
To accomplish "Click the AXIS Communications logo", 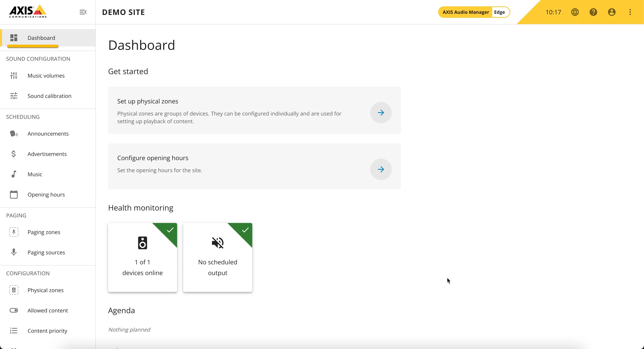I will click(28, 11).
